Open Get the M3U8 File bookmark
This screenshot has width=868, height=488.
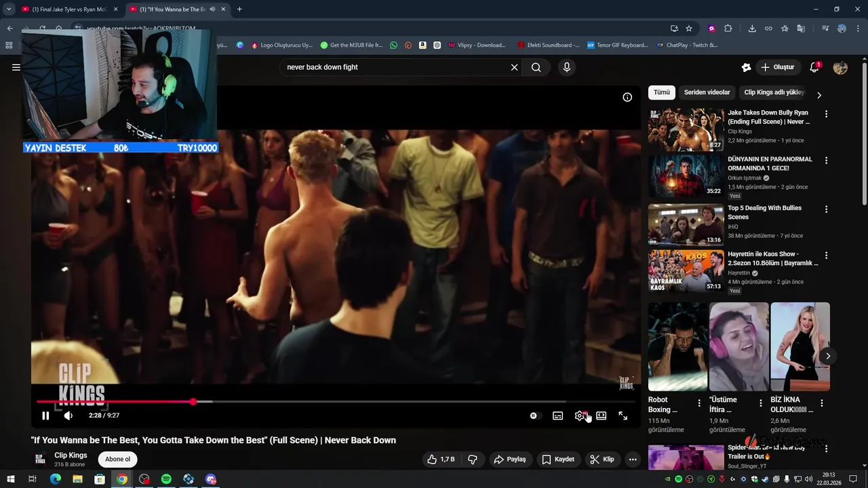pos(351,45)
